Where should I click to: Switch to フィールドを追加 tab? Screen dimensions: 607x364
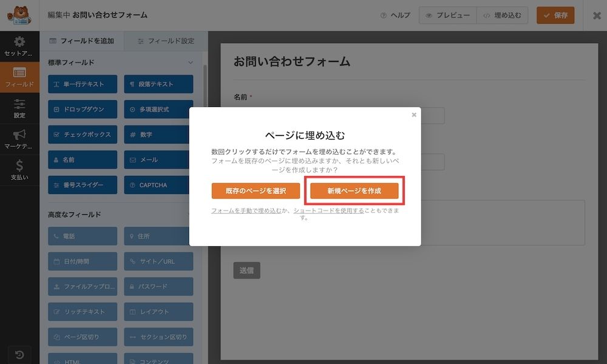pos(82,41)
